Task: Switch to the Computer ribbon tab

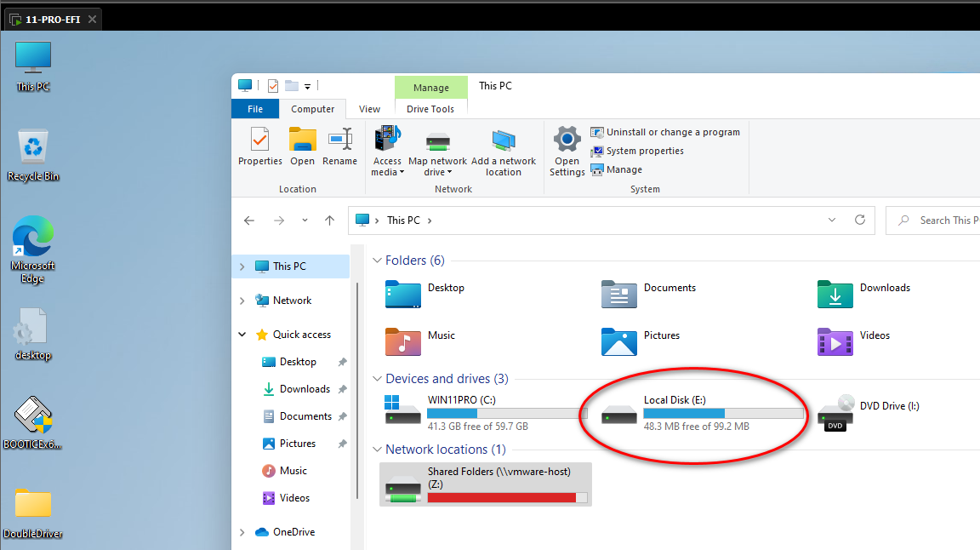Action: click(x=312, y=109)
